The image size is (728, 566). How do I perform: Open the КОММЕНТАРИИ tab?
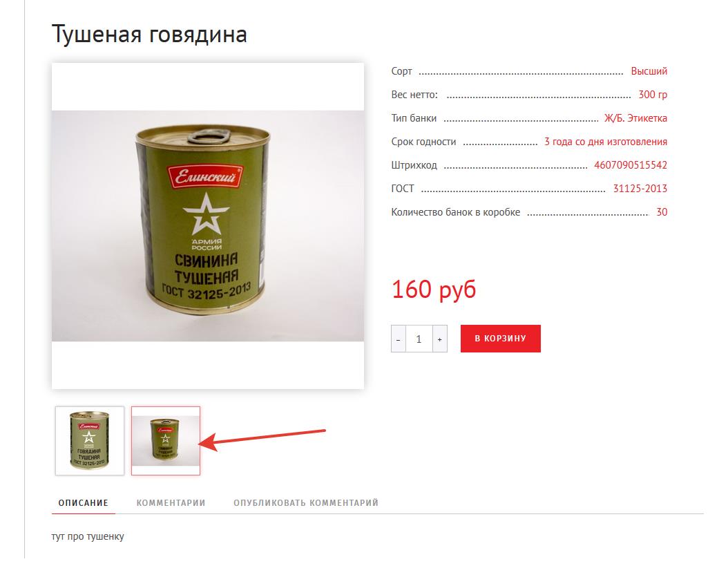coord(171,503)
